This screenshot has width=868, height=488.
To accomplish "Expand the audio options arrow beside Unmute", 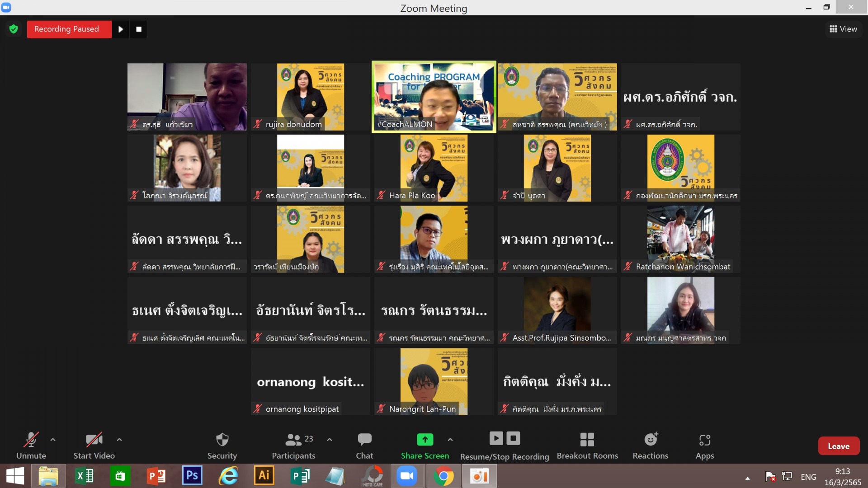I will [53, 439].
